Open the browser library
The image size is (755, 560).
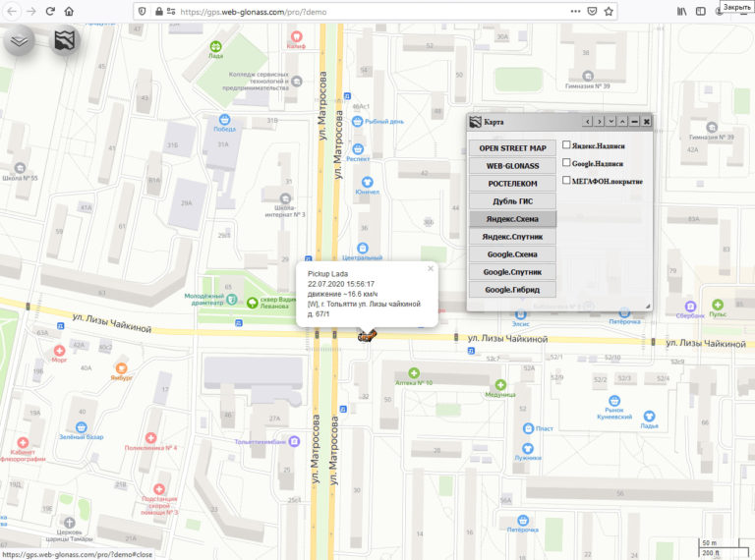[x=682, y=11]
